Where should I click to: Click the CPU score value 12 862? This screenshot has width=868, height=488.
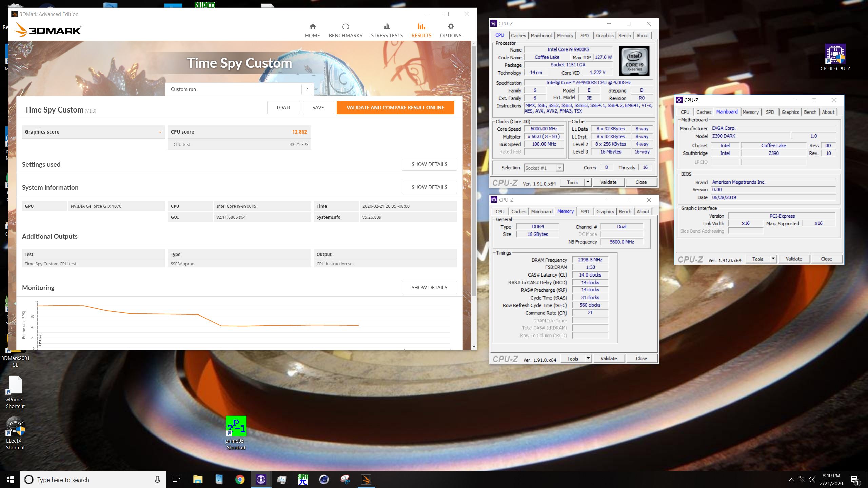[x=299, y=132]
